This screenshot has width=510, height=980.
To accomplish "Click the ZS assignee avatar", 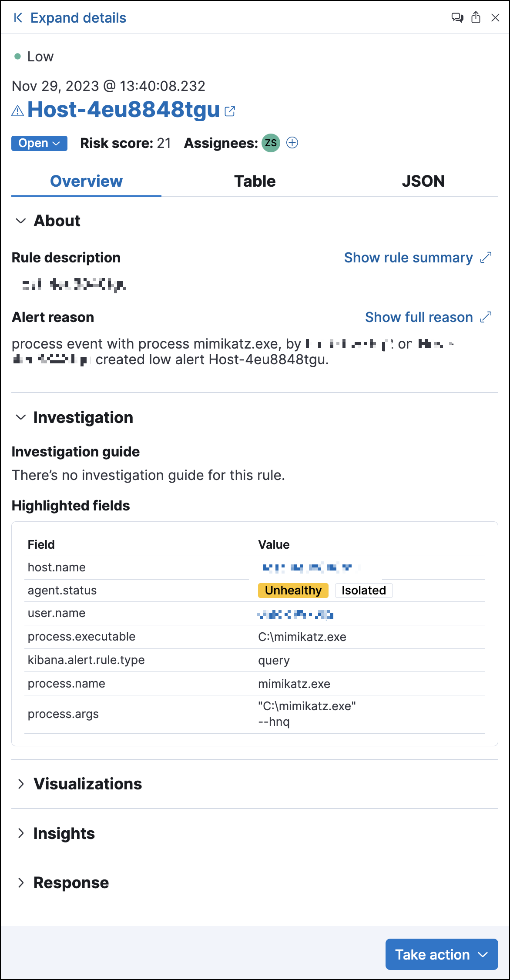I will (x=271, y=143).
